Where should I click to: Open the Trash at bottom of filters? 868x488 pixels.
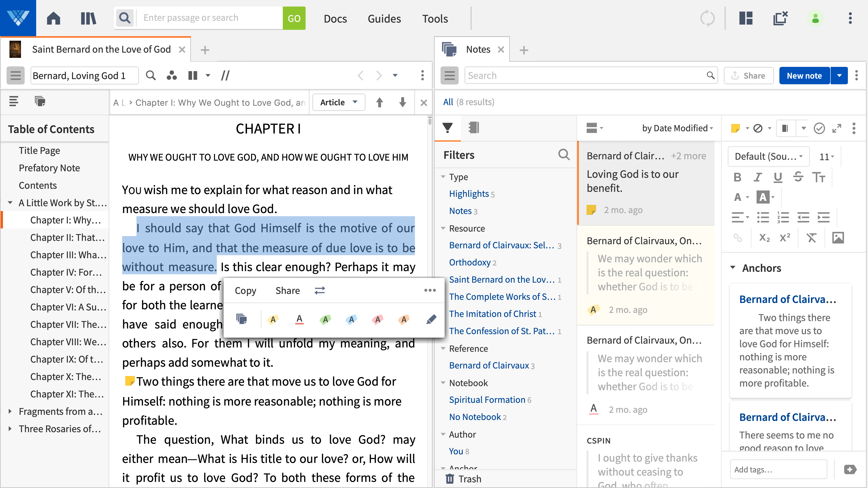[463, 479]
